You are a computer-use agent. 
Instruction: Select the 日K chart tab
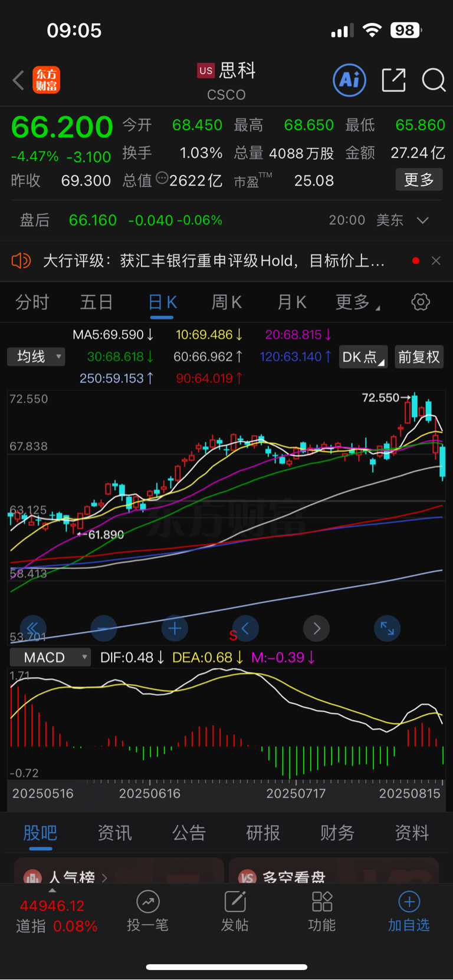(162, 302)
